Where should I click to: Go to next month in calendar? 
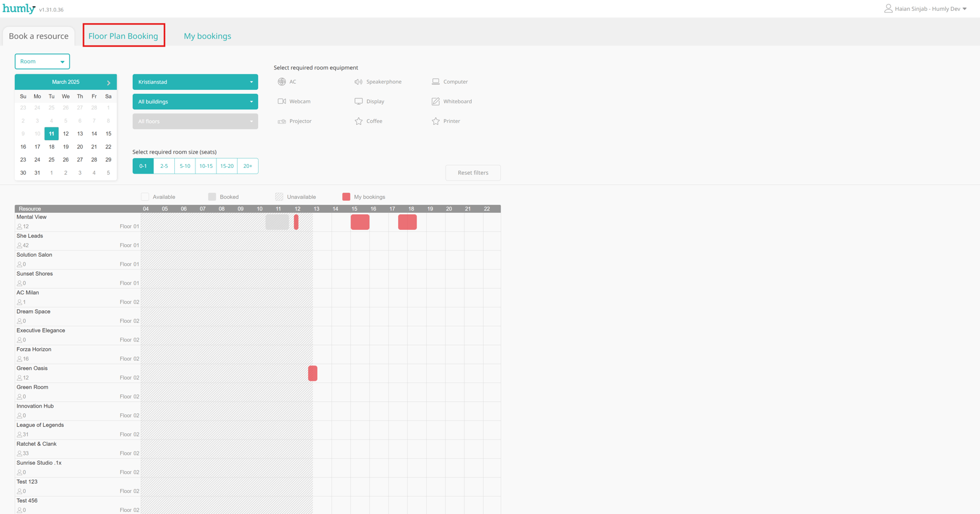(108, 83)
